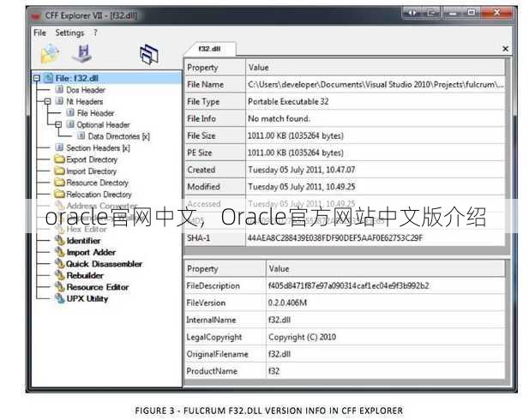The width and height of the screenshot is (529, 420).
Task: Collapse the File: f32.dll tree root
Action: click(36, 78)
